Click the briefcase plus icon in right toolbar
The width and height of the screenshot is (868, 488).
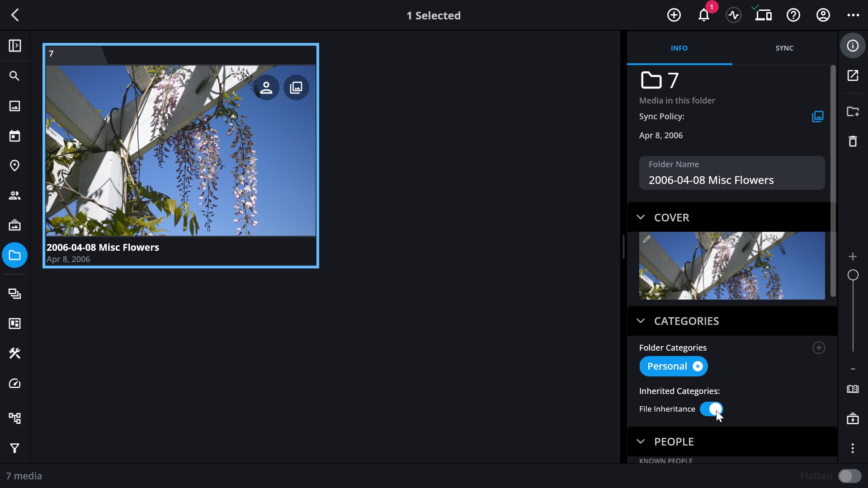click(x=853, y=419)
